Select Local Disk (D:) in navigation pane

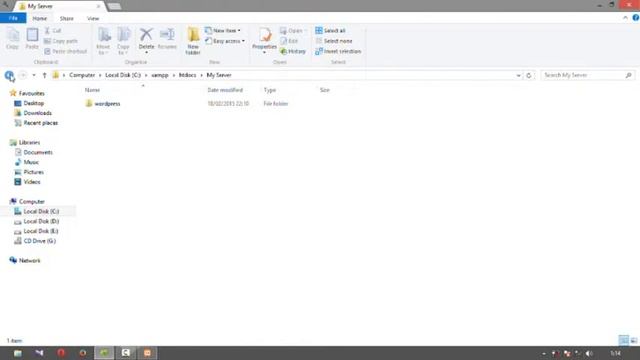point(37,221)
